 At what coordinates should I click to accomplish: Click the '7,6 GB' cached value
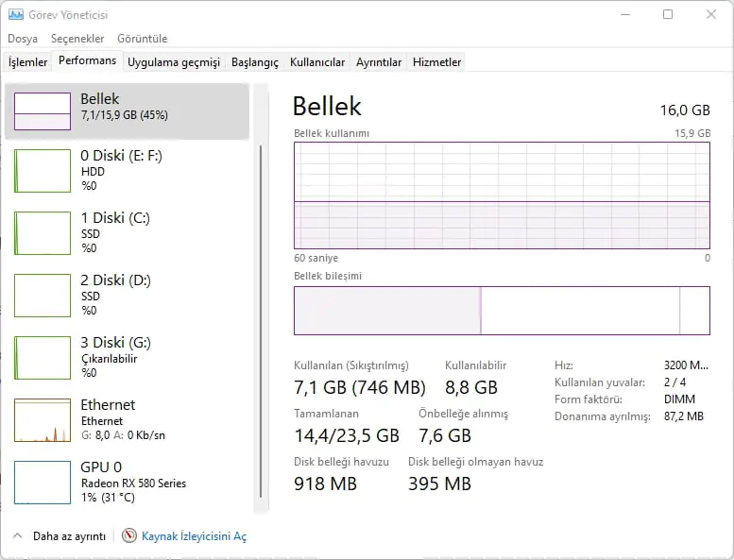coord(445,435)
